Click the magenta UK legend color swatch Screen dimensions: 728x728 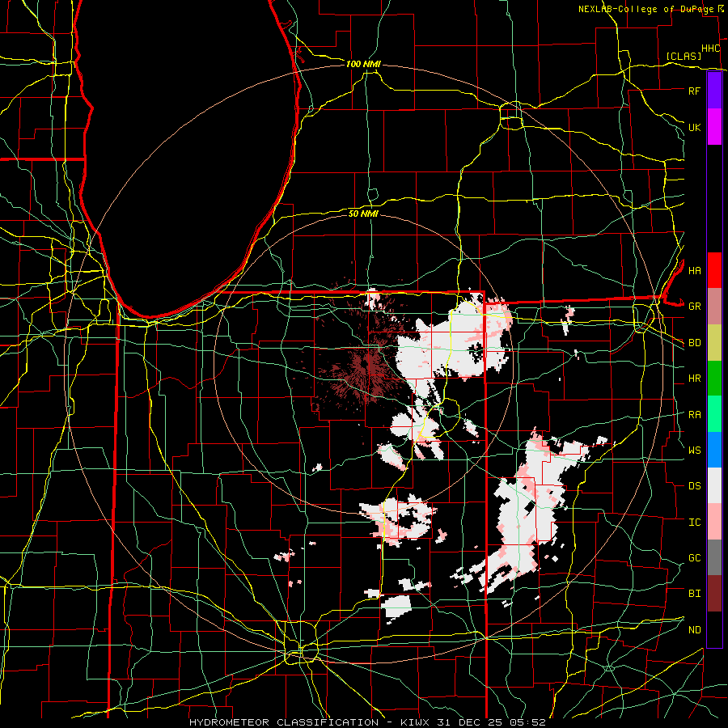tap(714, 127)
